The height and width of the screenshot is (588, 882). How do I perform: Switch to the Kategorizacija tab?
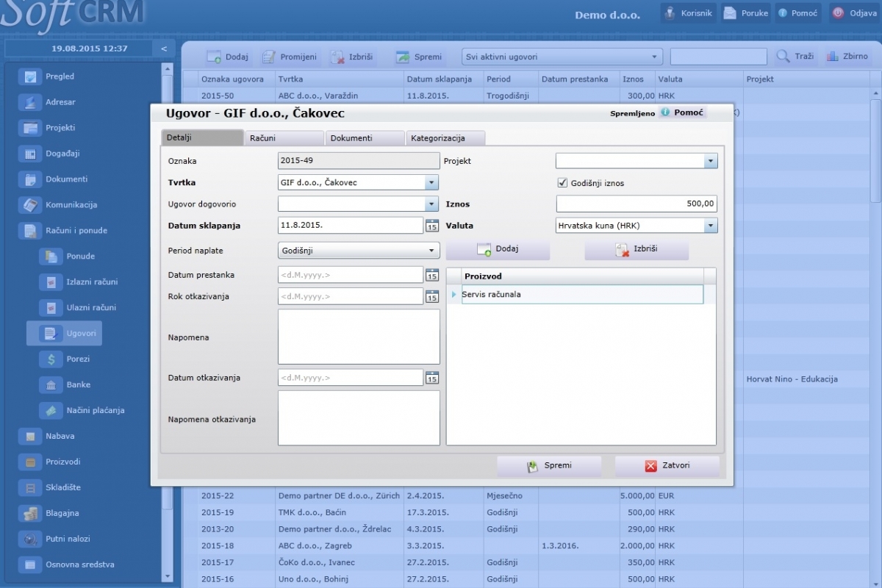pos(445,137)
